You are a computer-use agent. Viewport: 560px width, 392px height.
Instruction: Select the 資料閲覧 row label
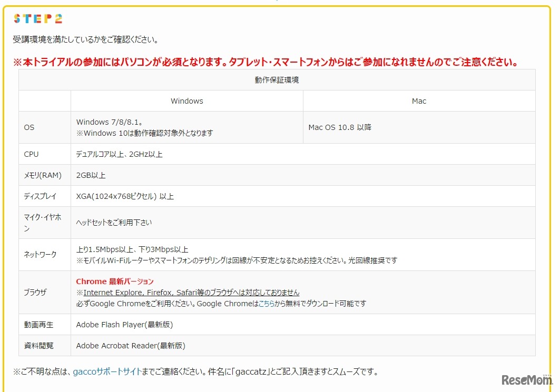(x=38, y=346)
